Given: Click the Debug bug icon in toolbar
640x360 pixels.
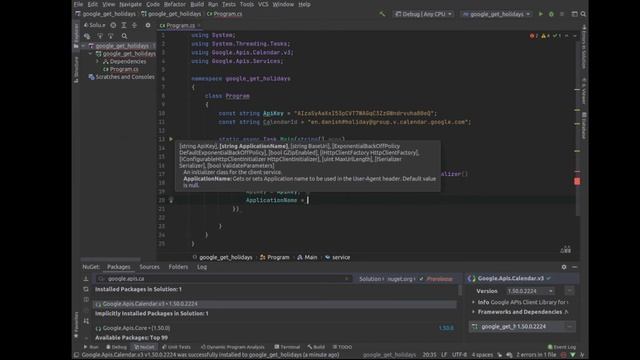Looking at the screenshot, I should (551, 14).
